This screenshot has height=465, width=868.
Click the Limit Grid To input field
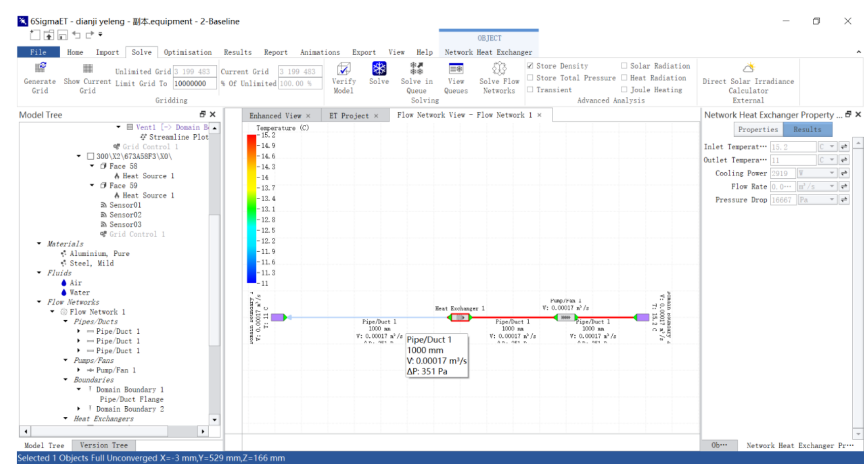(194, 84)
